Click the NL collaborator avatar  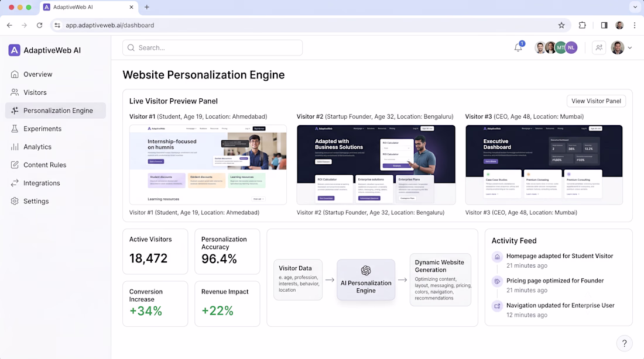point(571,47)
